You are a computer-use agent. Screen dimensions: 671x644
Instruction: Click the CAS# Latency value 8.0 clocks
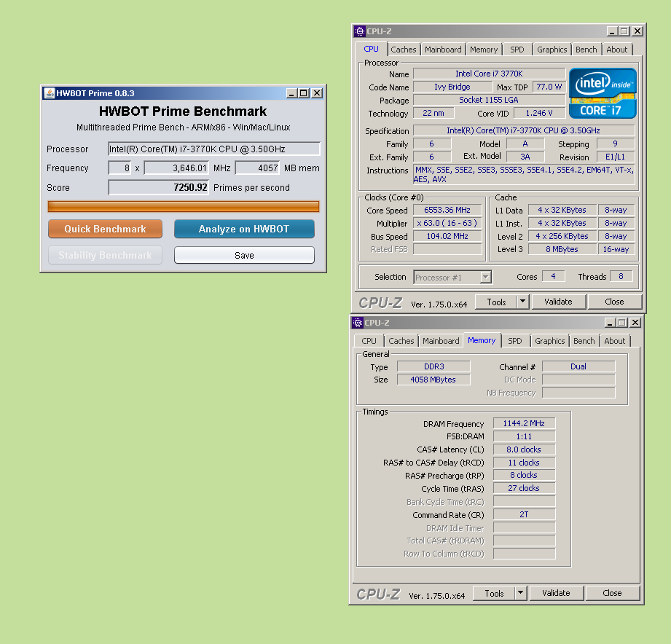(x=524, y=449)
